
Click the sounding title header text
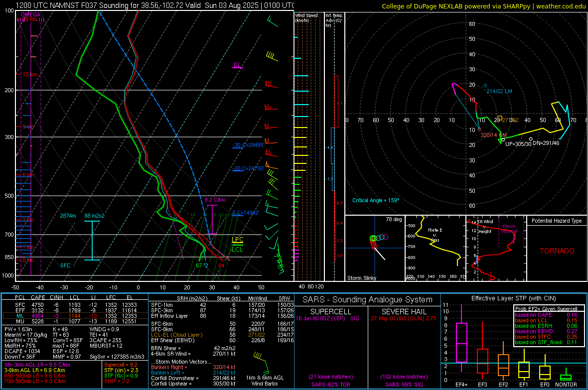[155, 5]
